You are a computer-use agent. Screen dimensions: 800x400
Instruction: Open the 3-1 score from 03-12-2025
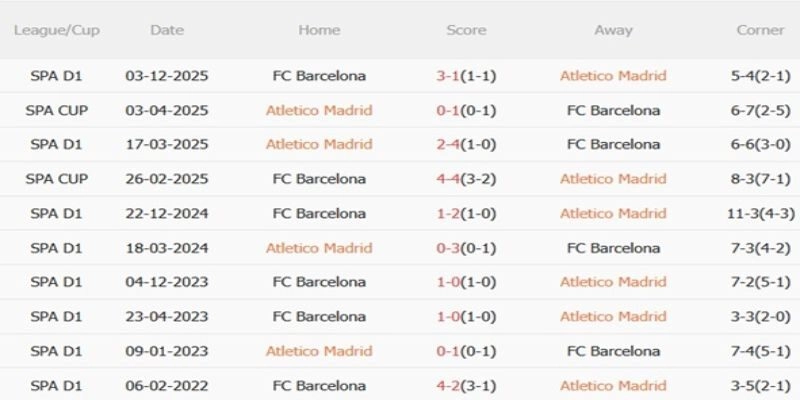click(466, 76)
